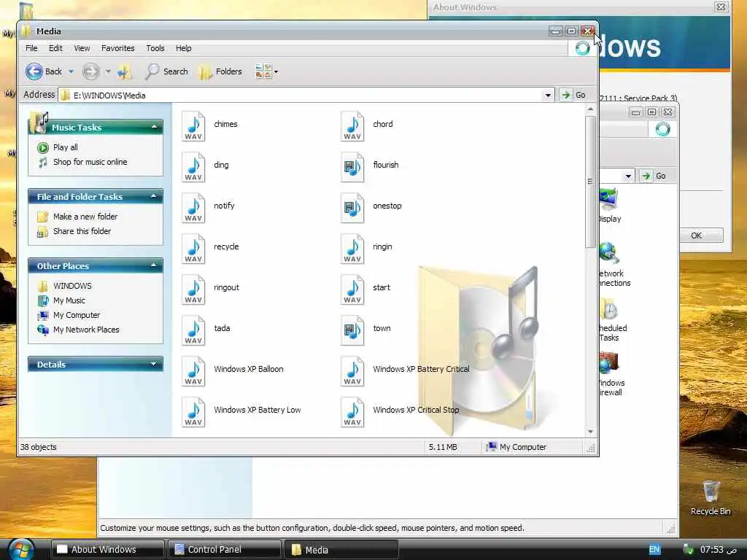This screenshot has width=747, height=560.
Task: Click the Media taskbar button
Action: coord(341,550)
